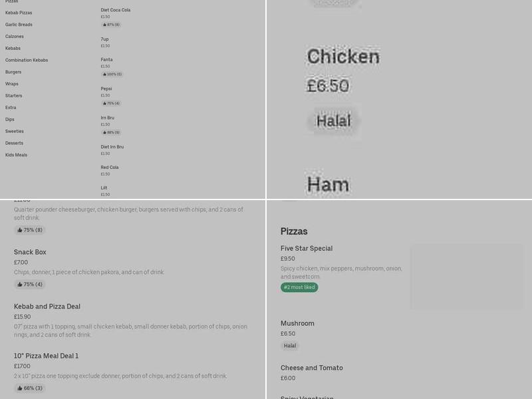
Task: Click the 100% rating badge under Fanta
Action: pyautogui.click(x=112, y=74)
